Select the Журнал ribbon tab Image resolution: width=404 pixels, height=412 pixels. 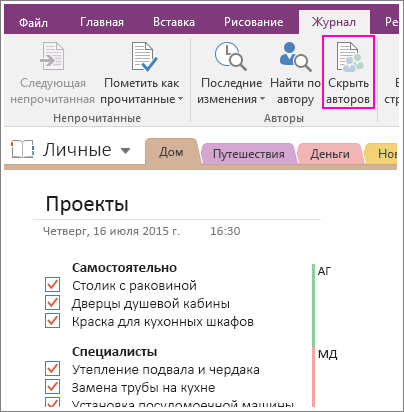pyautogui.click(x=334, y=22)
